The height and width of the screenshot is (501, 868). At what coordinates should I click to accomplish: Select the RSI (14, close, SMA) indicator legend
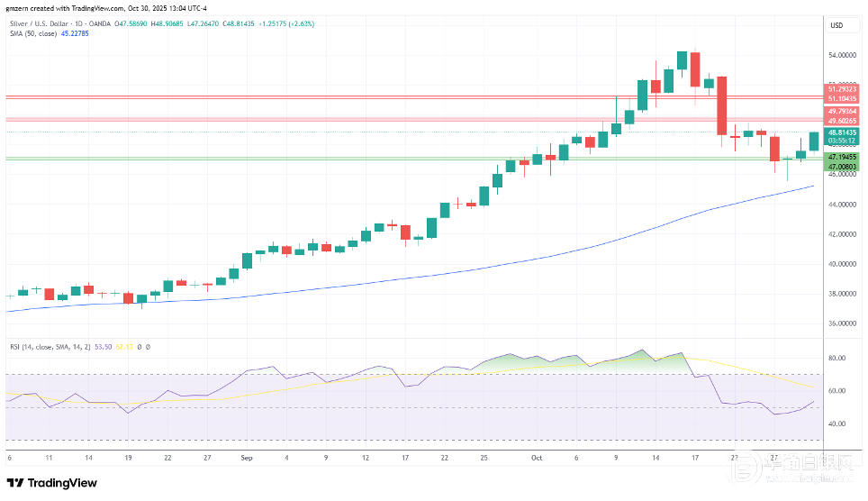point(45,346)
